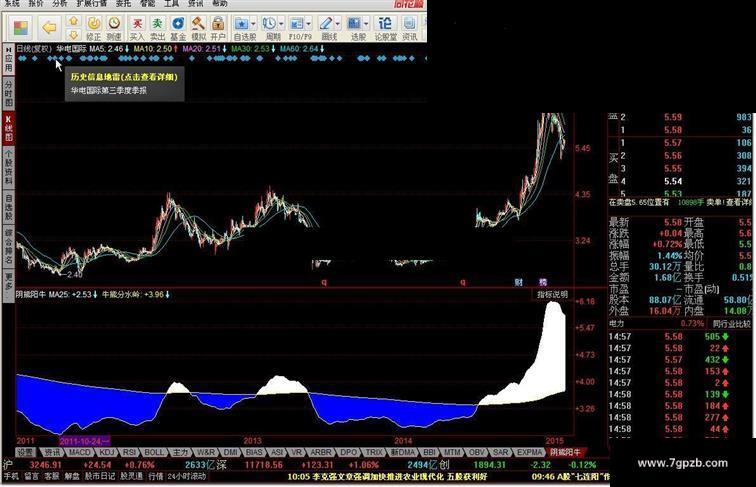Open the 扩展行情 menu

point(92,3)
